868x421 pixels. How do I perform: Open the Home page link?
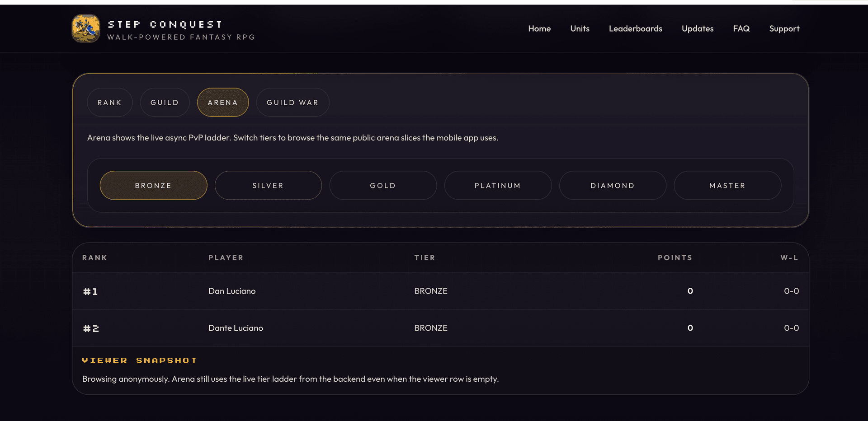(x=539, y=28)
